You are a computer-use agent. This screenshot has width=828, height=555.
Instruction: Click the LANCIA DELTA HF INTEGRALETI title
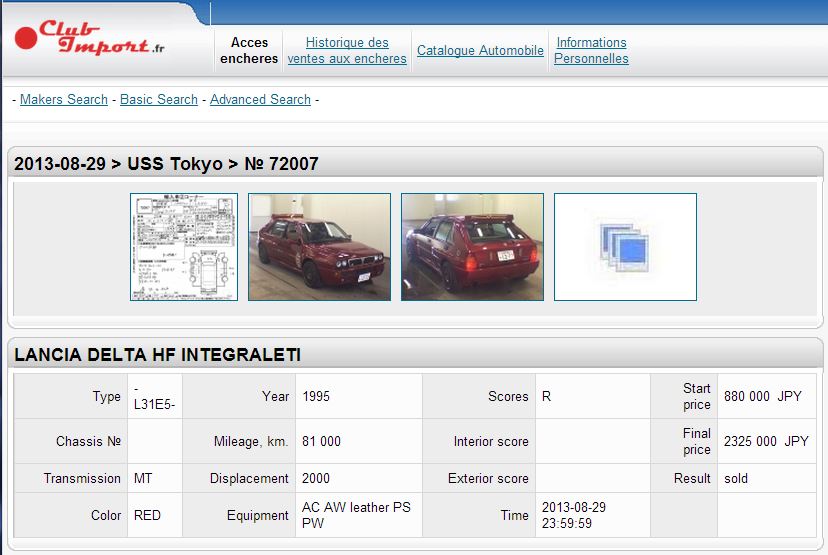(157, 355)
